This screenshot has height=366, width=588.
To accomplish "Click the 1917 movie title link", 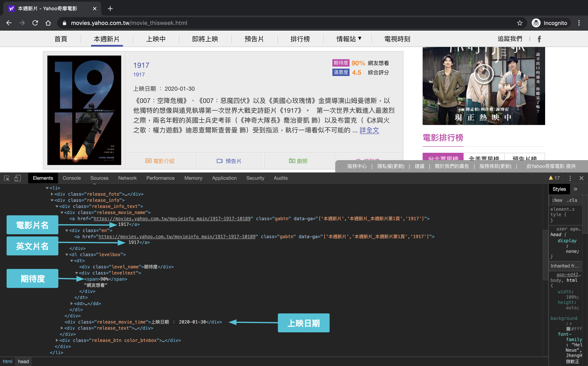I will 141,65.
